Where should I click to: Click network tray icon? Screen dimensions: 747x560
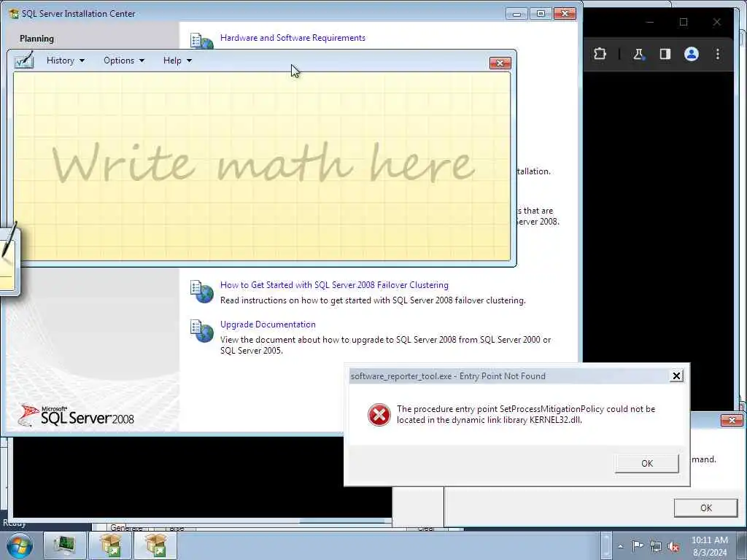tap(656, 547)
